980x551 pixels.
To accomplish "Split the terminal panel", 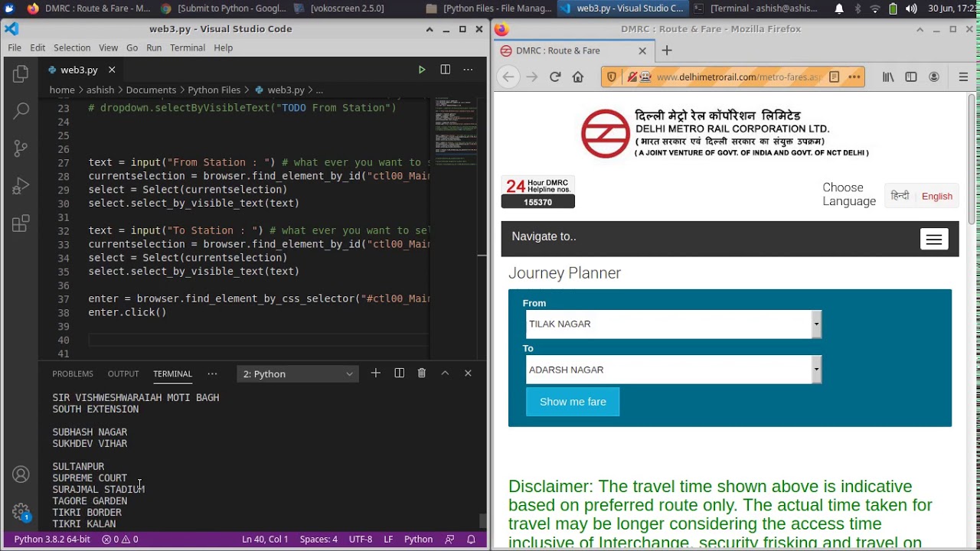I will [x=399, y=373].
